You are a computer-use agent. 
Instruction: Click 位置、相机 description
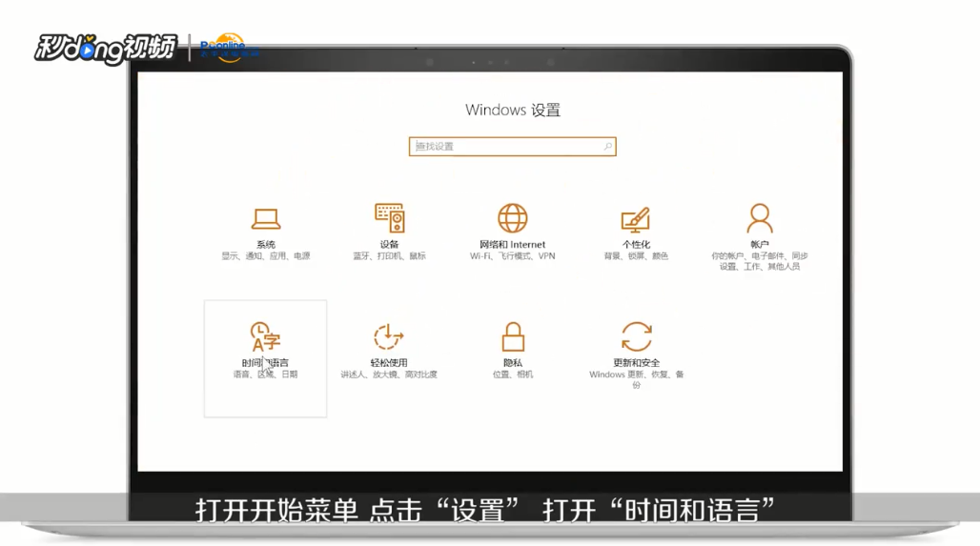513,374
